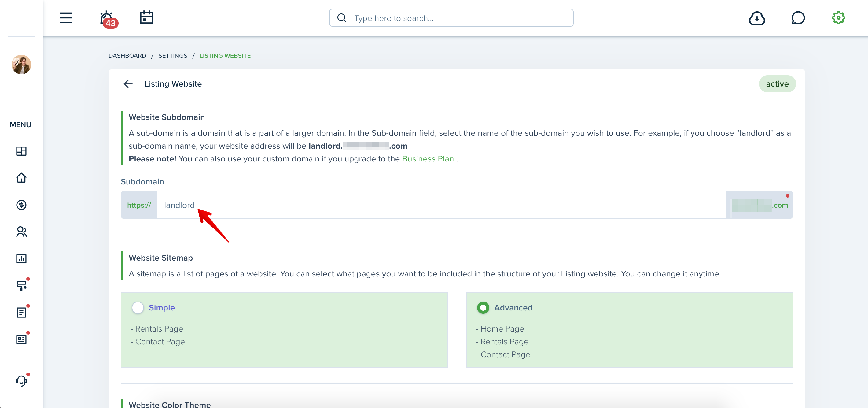
Task: Go back with the left arrow
Action: point(128,83)
